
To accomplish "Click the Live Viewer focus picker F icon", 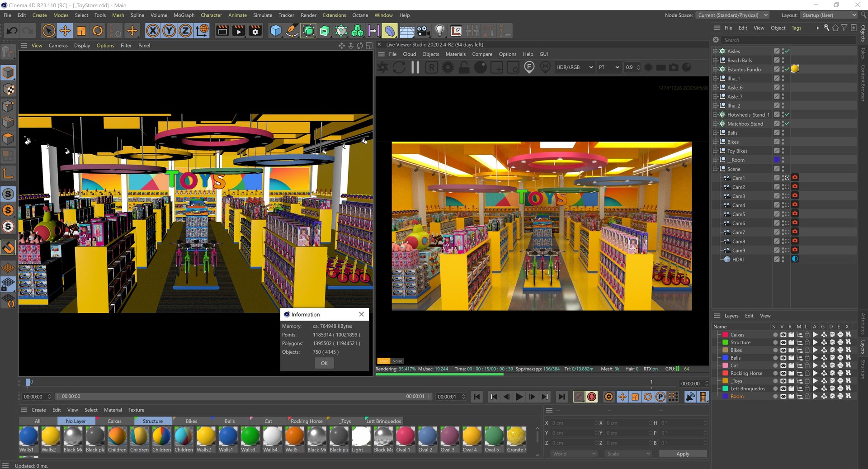I will (x=529, y=67).
